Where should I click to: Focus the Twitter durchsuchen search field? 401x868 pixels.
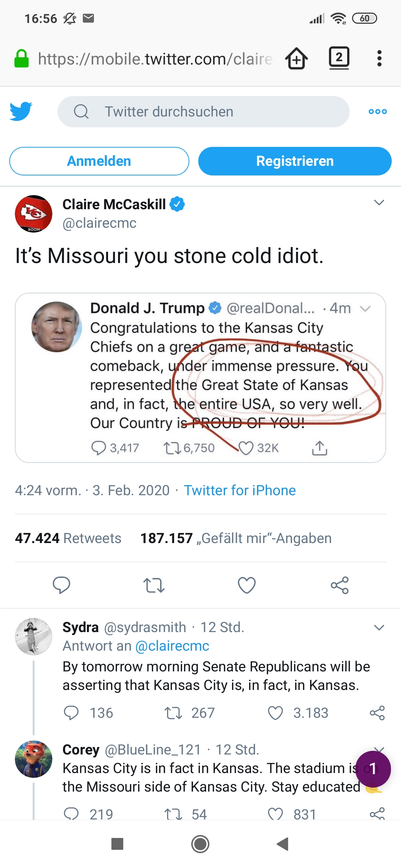coord(203,112)
